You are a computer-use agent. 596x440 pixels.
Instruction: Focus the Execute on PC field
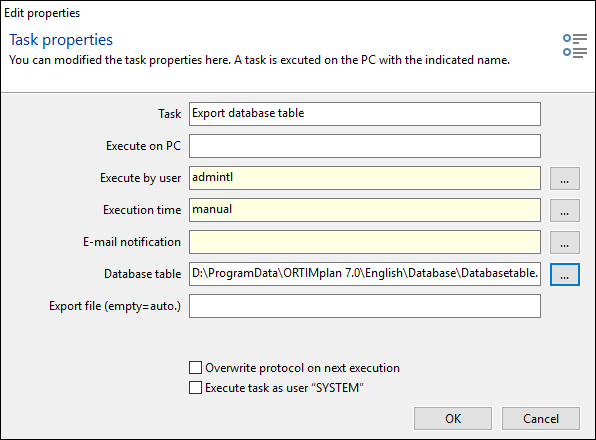[365, 146]
